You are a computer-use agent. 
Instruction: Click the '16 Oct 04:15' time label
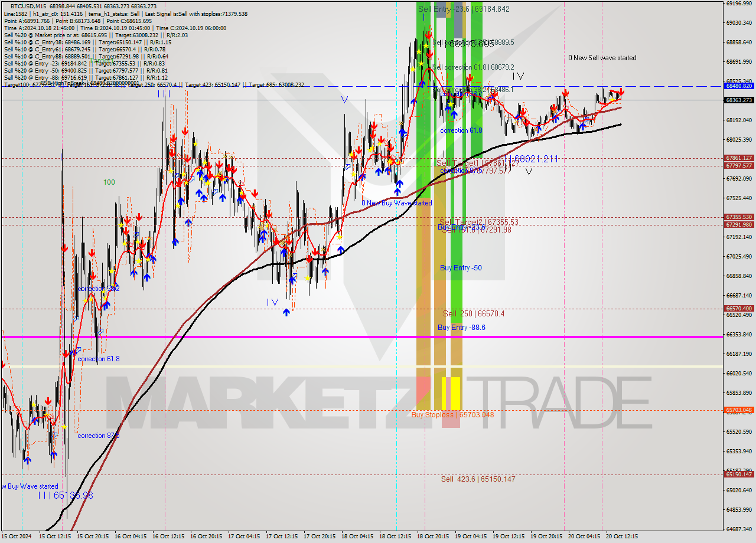(131, 537)
